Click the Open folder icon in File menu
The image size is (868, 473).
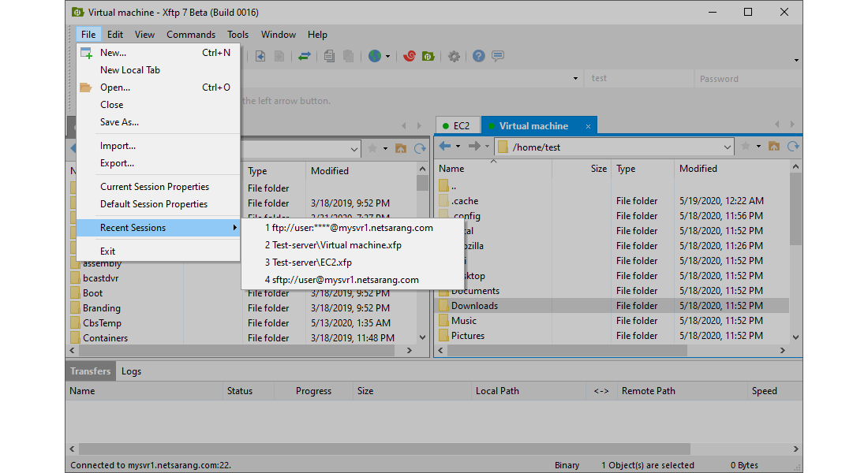(x=86, y=88)
